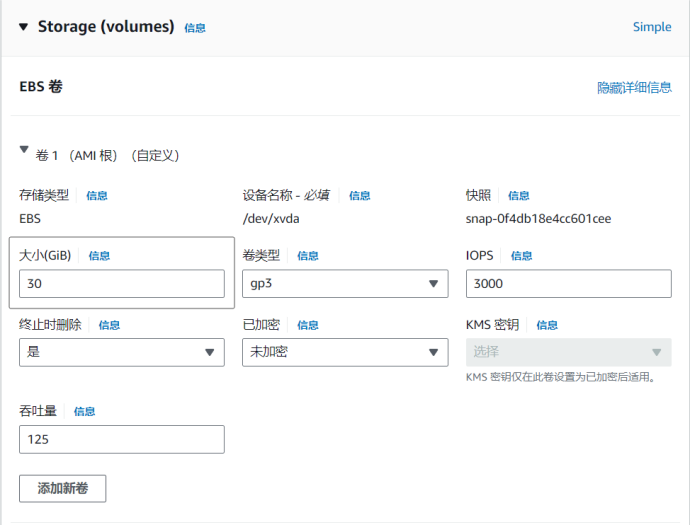Click 隐藏详细信息 link
This screenshot has height=525, width=690.
click(634, 87)
